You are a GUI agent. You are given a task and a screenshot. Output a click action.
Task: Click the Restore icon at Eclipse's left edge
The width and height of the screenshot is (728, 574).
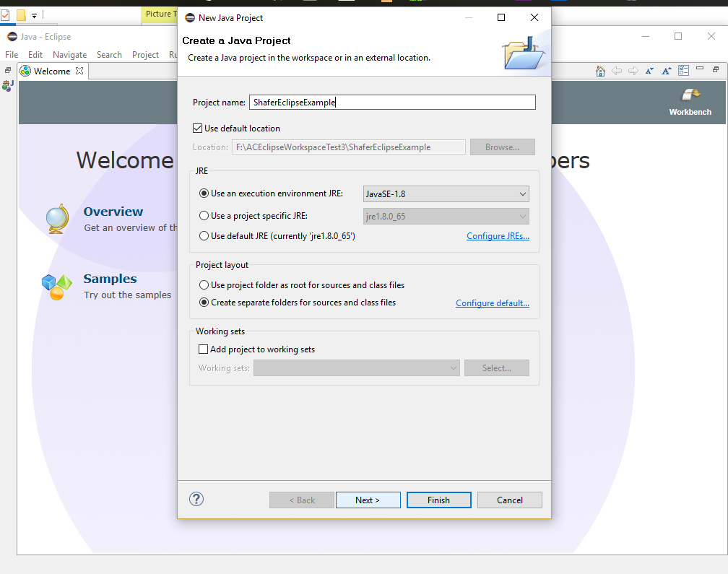point(8,70)
